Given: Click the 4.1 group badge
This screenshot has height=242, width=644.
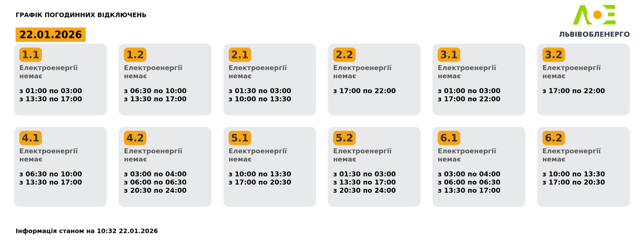Looking at the screenshot, I should (x=30, y=138).
